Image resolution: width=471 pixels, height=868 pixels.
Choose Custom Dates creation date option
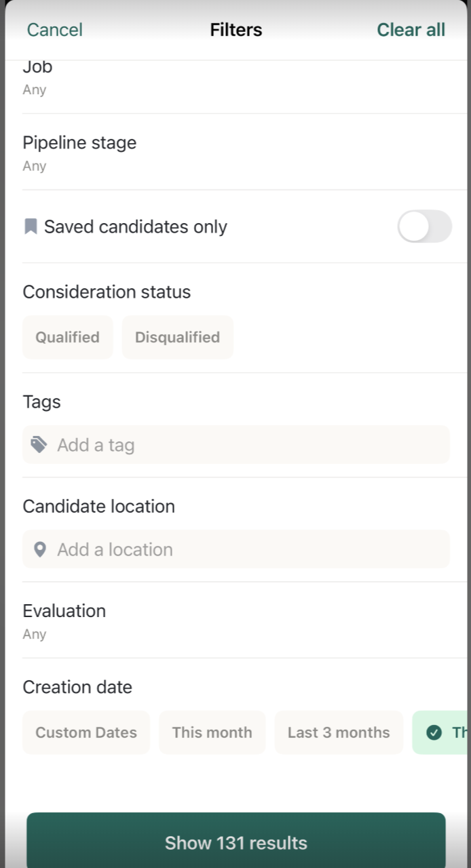pyautogui.click(x=86, y=732)
